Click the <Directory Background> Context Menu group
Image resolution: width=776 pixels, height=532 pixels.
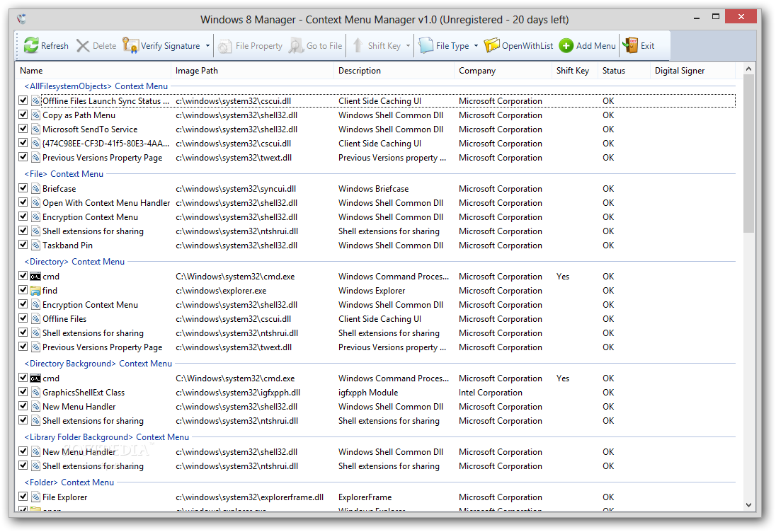(x=98, y=364)
